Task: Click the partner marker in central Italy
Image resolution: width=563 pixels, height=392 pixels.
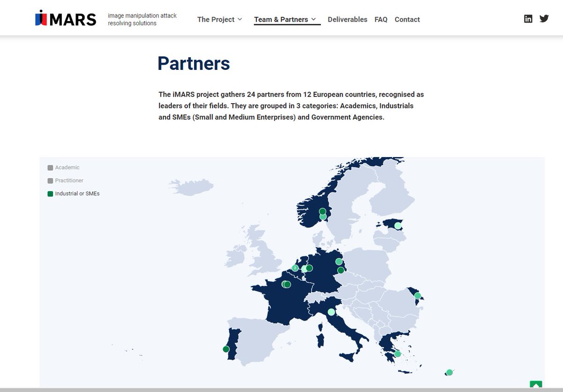Action: (x=332, y=311)
